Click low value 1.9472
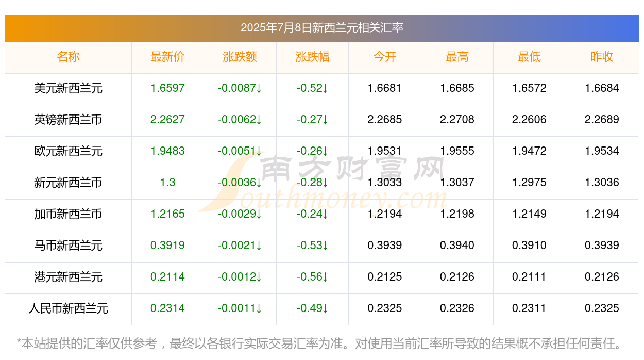The width and height of the screenshot is (644, 360). pyautogui.click(x=529, y=151)
